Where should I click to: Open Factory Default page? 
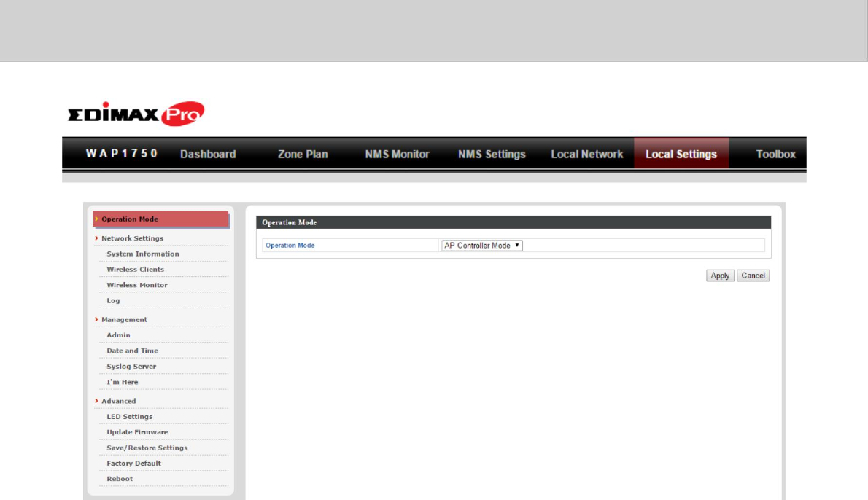pos(134,464)
